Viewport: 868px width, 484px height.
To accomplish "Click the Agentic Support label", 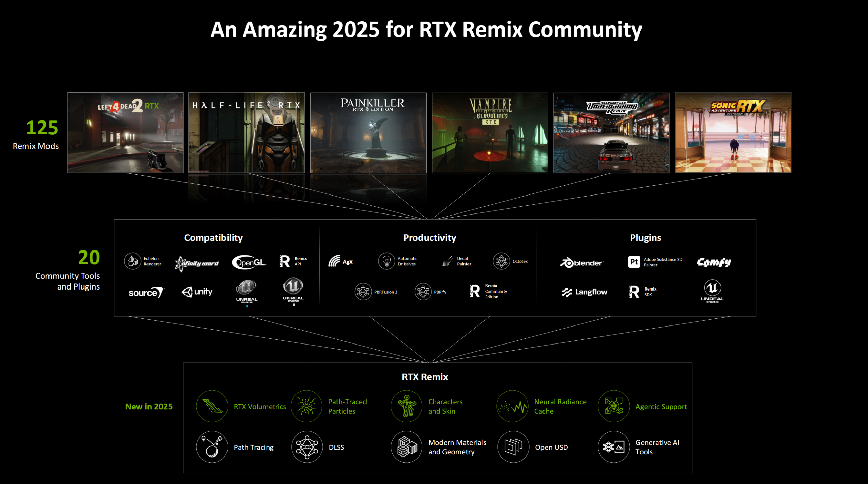I will 661,406.
